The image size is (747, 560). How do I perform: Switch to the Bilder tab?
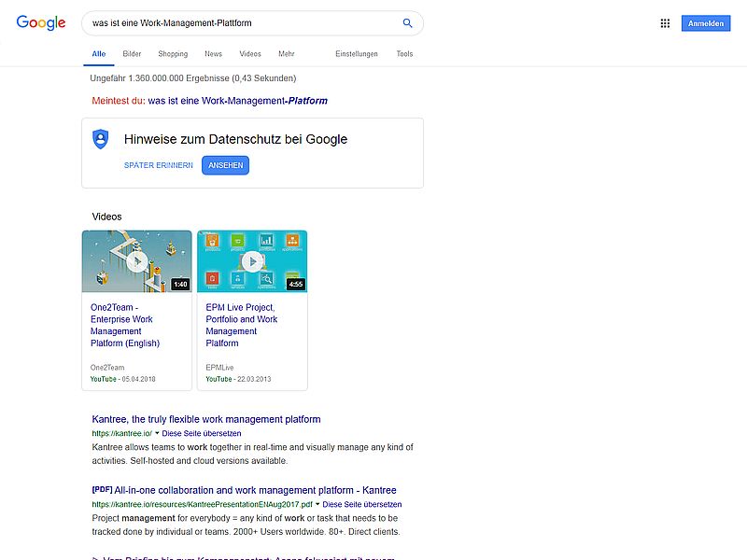click(x=132, y=54)
